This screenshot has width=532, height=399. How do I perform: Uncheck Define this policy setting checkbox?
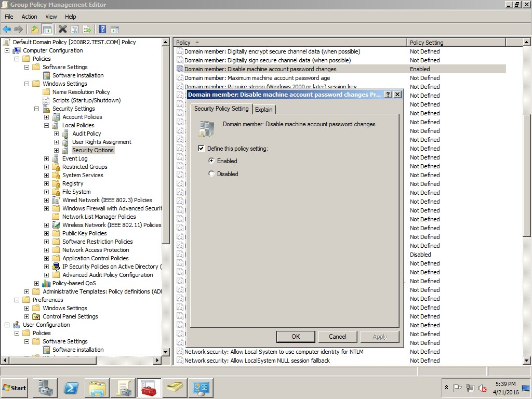tap(201, 148)
